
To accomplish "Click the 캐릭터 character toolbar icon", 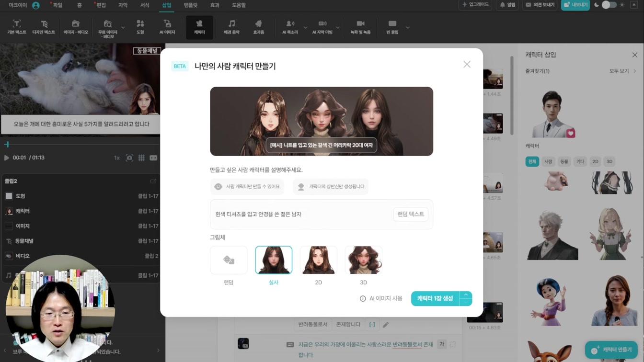I will coord(199,27).
